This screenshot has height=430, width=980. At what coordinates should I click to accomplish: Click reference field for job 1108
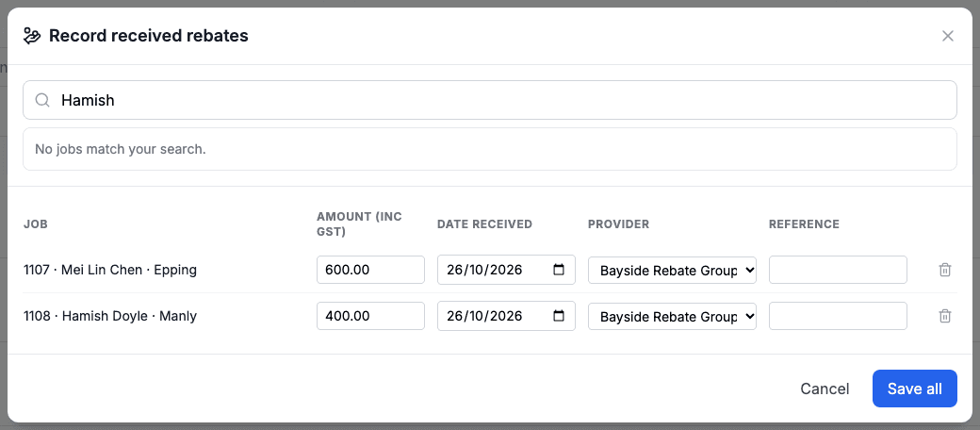click(x=838, y=316)
